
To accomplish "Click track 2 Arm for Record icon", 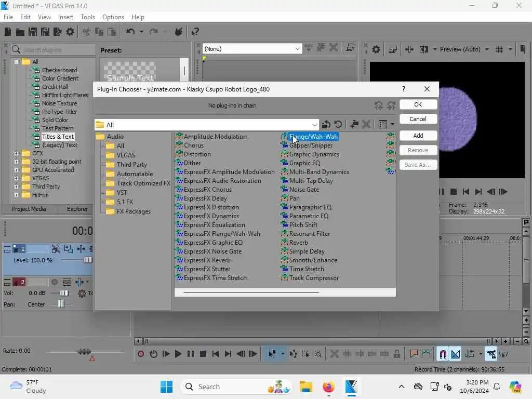I will click(x=54, y=282).
